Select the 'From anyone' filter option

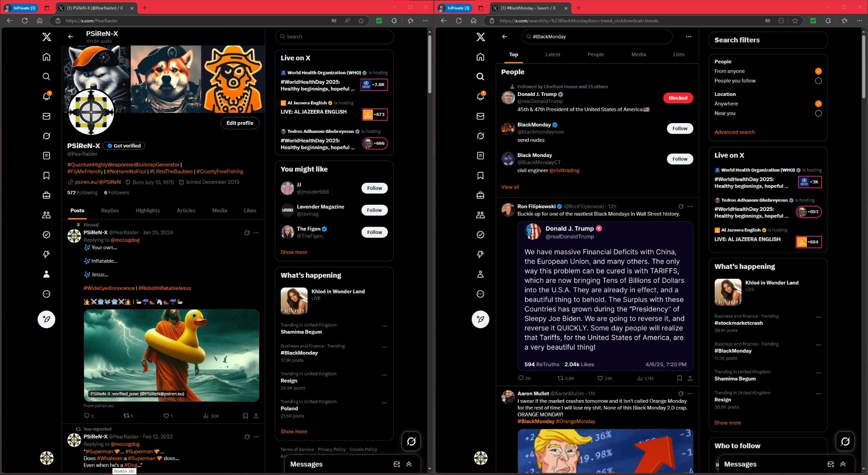(818, 71)
